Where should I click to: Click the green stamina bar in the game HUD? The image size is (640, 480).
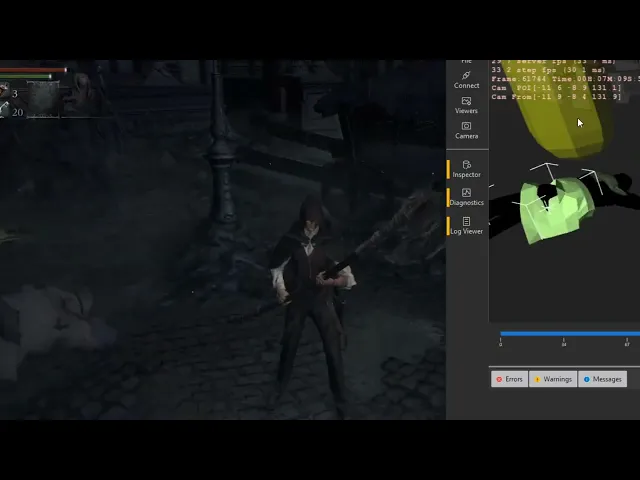coord(25,76)
